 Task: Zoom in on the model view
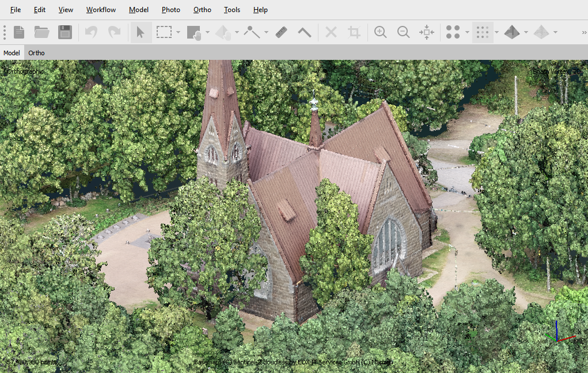[380, 32]
